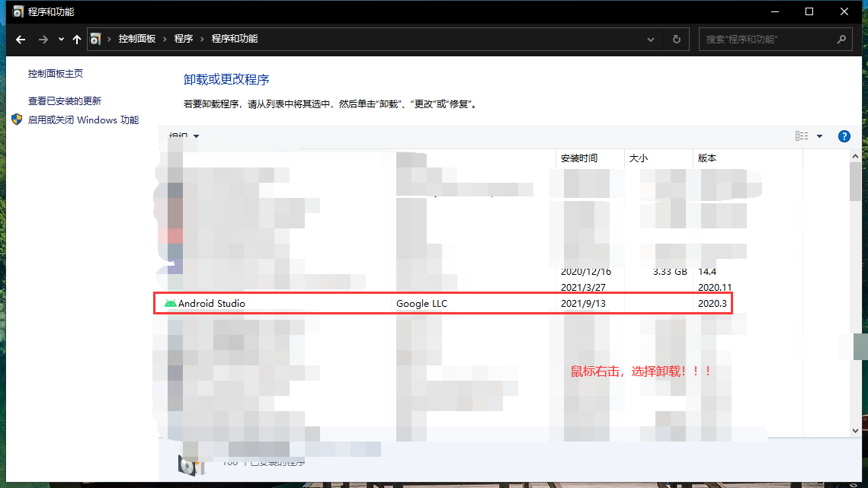This screenshot has width=868, height=488.
Task: Expand chevron after 控制面板 breadcrumb
Action: 165,40
